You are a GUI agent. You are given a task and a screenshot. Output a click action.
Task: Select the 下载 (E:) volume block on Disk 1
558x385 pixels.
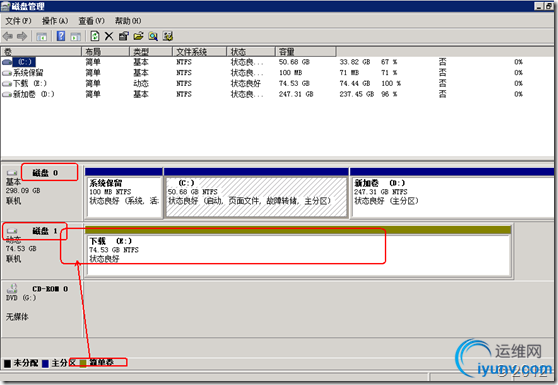coord(298,255)
